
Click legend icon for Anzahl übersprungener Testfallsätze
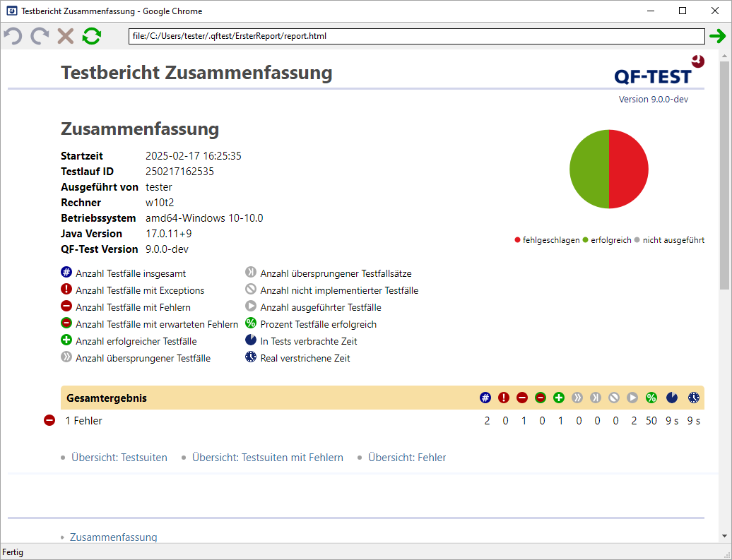pyautogui.click(x=251, y=272)
